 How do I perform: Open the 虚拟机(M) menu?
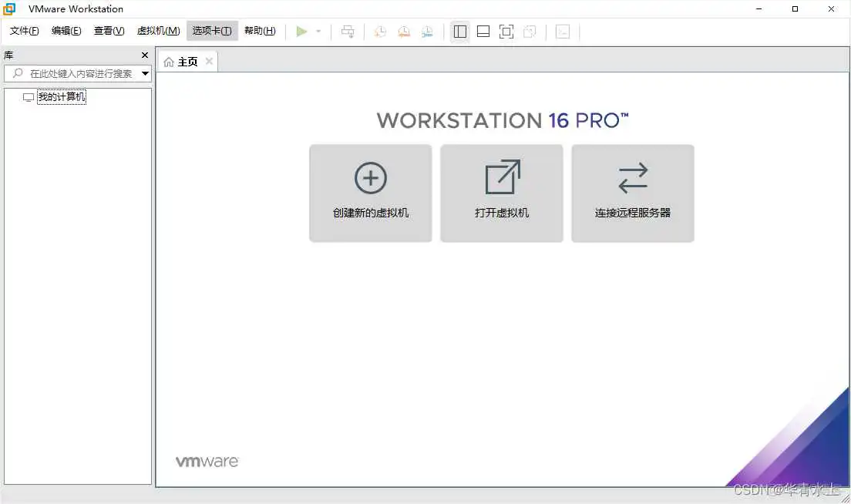pos(158,31)
